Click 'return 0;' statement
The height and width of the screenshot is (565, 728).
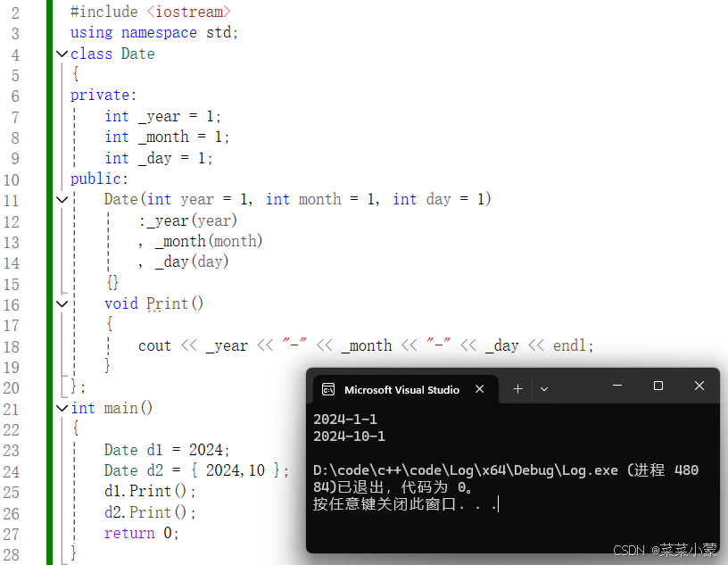(x=142, y=533)
